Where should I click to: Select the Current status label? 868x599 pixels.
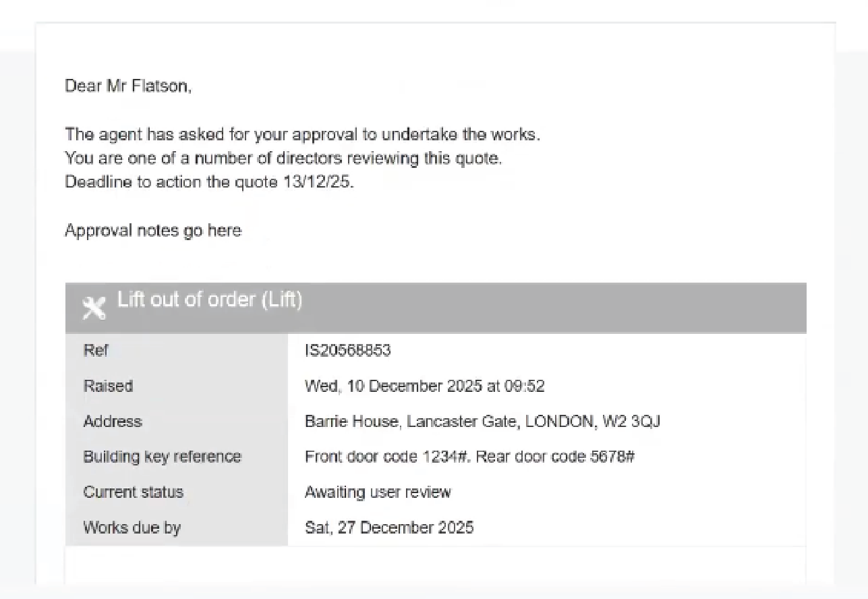click(x=134, y=492)
